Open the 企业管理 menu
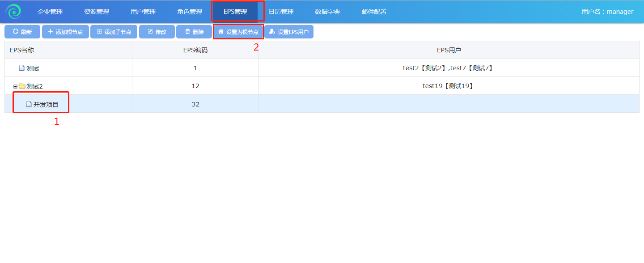The height and width of the screenshot is (263, 644). 50,12
